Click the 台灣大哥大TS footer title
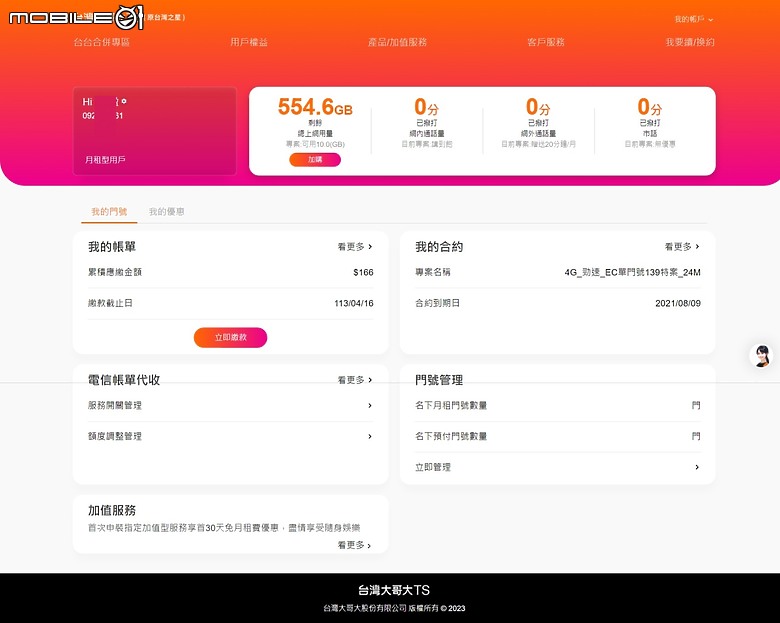This screenshot has height=623, width=780. tap(393, 590)
